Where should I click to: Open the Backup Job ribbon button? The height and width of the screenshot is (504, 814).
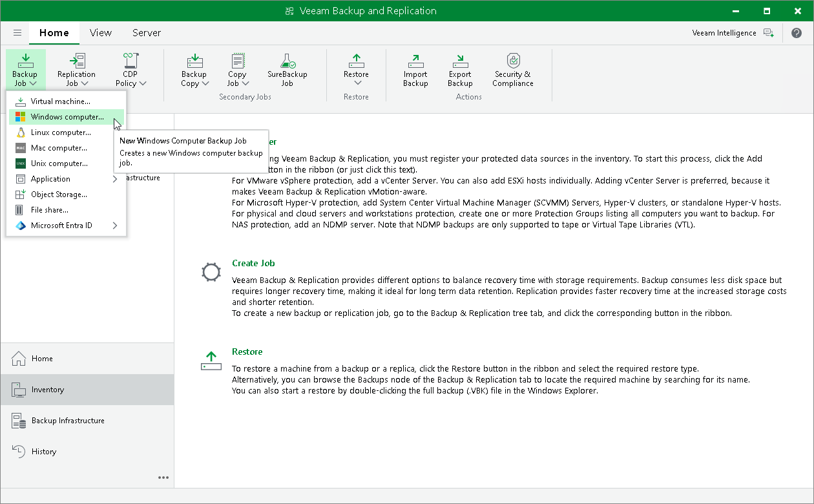25,70
